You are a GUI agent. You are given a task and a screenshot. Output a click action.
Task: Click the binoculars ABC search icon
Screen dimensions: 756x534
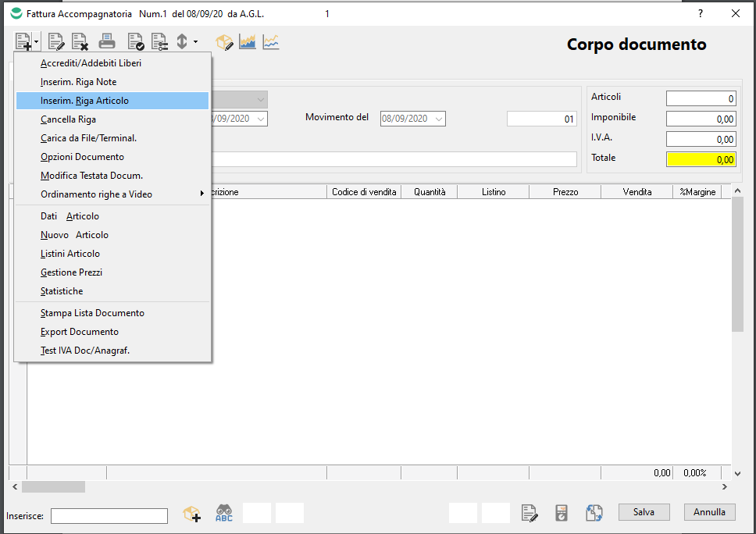[x=224, y=513]
